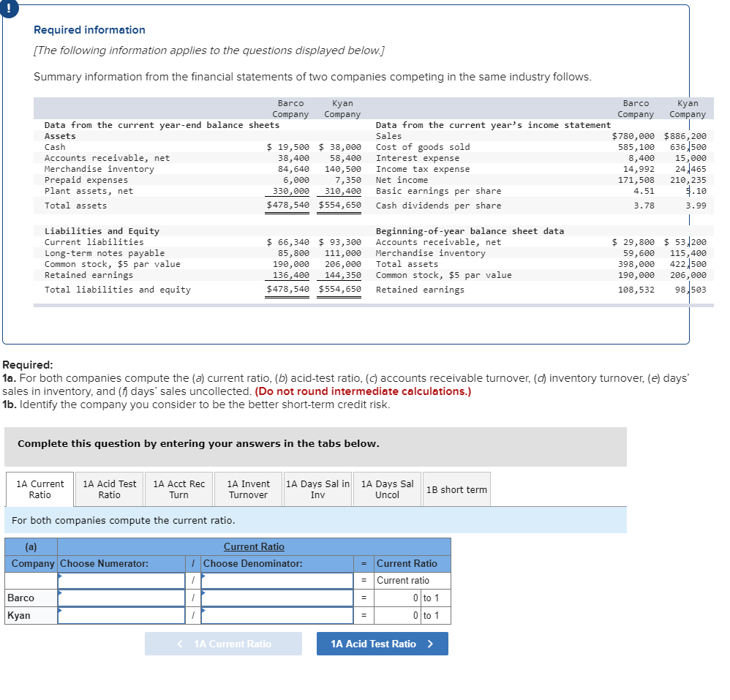Click Barco cash value $ 19,500

coord(287,147)
